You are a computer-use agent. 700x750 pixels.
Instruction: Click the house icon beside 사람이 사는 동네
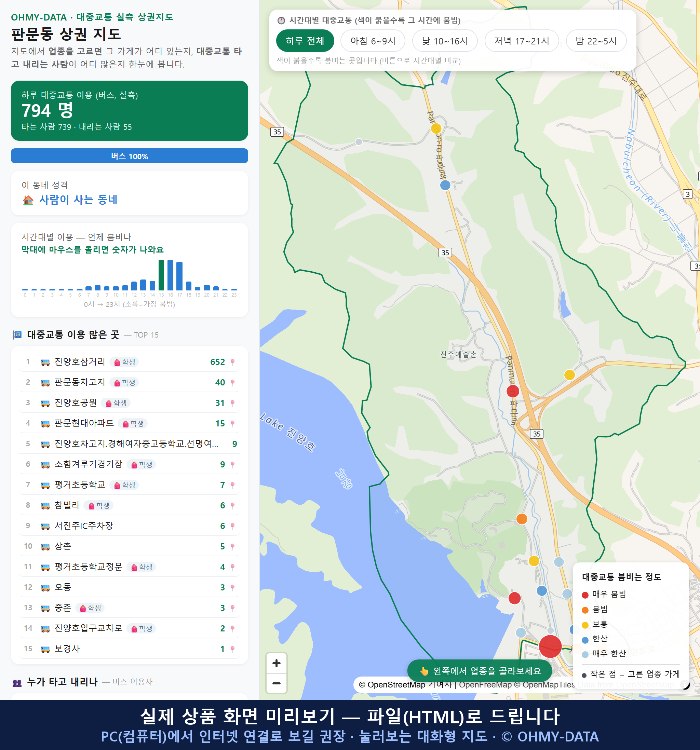28,200
